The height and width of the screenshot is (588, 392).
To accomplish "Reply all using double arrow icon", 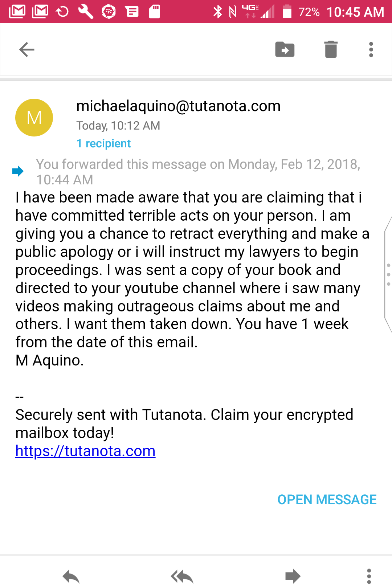I will point(182,576).
